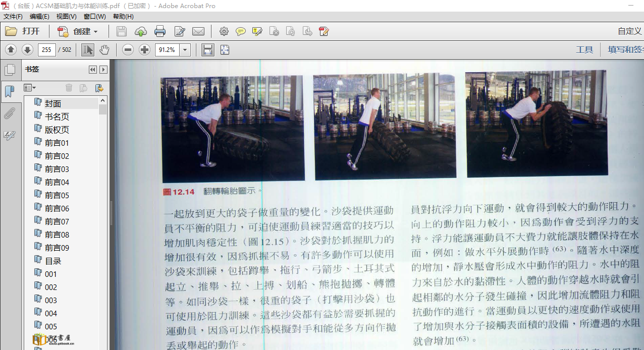The height and width of the screenshot is (350, 644).
Task: Select the 版权页 bookmark
Action: 57,130
